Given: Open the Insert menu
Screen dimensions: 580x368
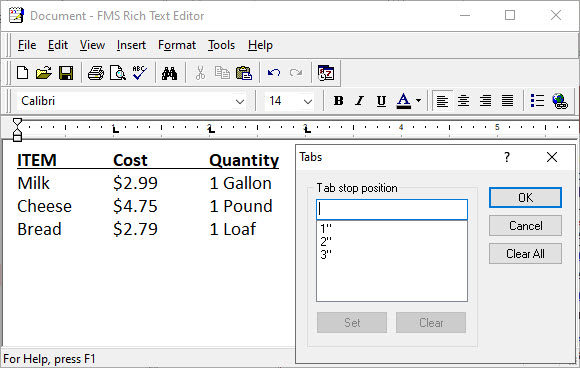Looking at the screenshot, I should click(131, 45).
